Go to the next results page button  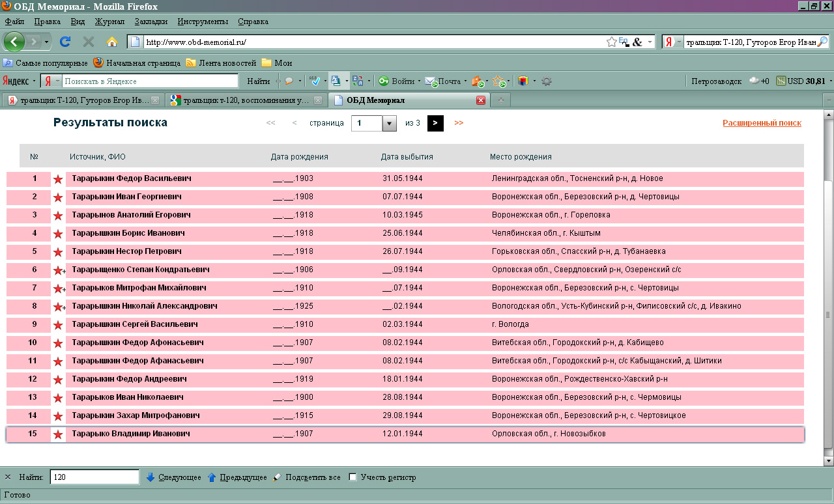435,123
